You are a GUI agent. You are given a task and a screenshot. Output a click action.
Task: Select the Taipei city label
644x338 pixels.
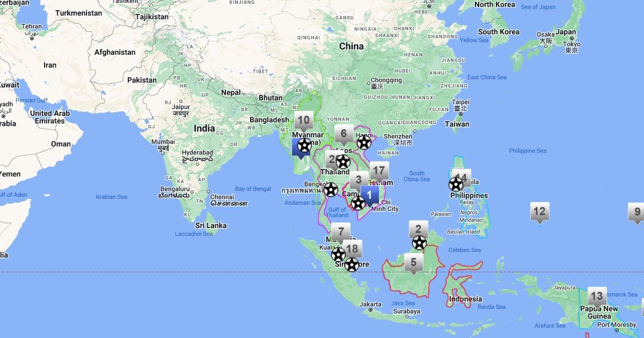(460, 105)
